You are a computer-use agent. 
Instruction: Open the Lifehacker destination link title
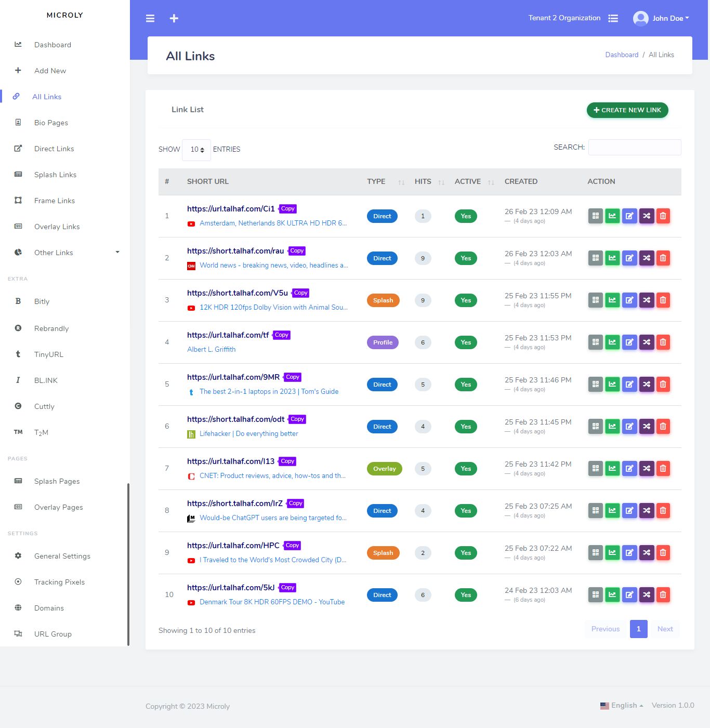click(x=249, y=434)
